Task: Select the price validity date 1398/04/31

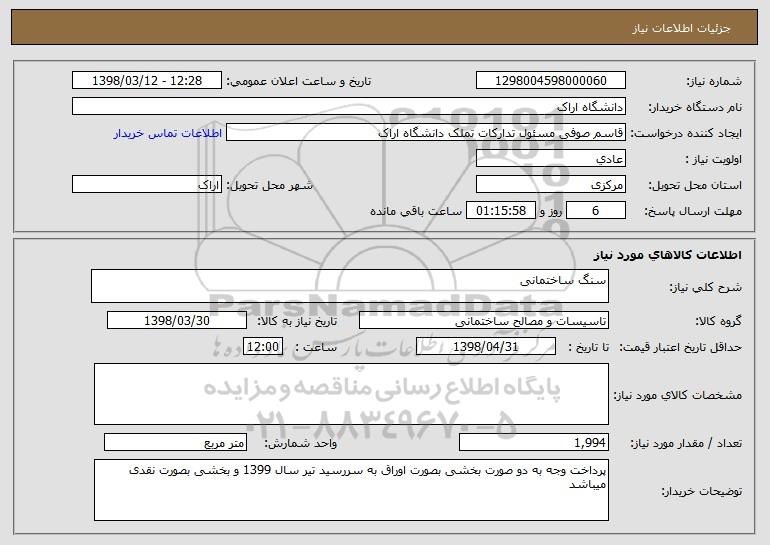Action: point(486,346)
